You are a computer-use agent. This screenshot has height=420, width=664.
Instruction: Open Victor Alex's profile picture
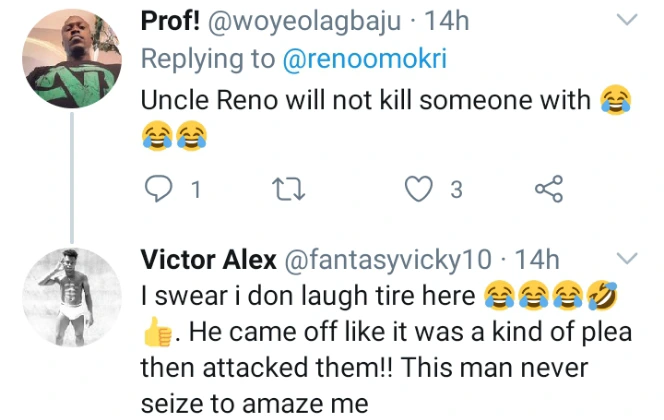coord(71,292)
